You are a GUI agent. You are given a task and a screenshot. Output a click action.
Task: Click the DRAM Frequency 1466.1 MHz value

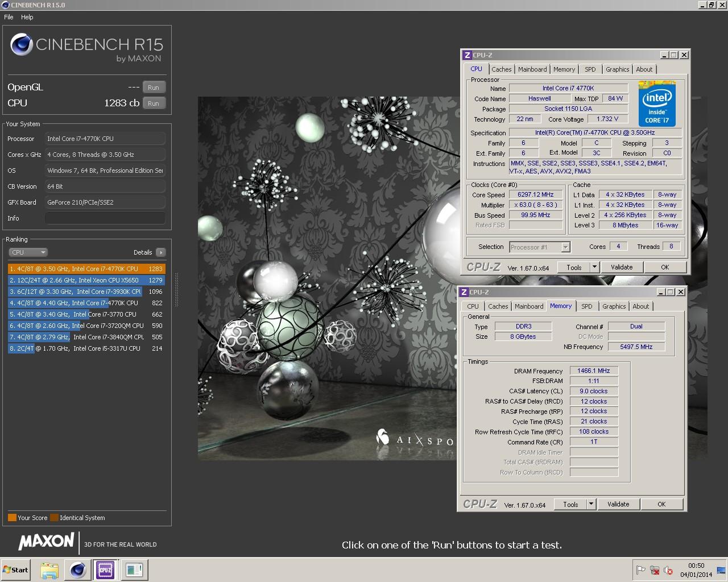tap(594, 371)
